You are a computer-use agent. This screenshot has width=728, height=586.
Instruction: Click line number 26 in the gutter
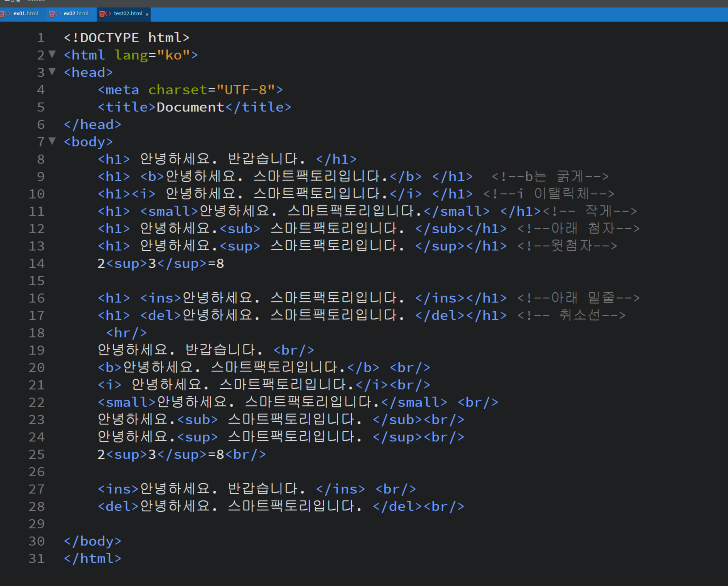(37, 471)
